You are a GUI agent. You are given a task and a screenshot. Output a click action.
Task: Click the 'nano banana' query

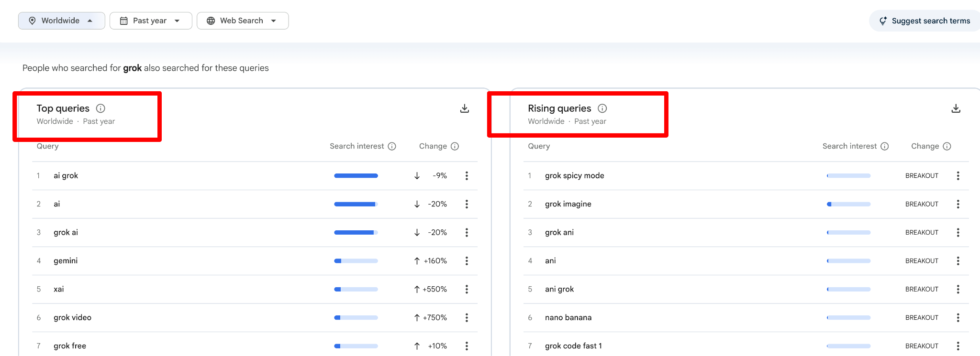pos(568,318)
